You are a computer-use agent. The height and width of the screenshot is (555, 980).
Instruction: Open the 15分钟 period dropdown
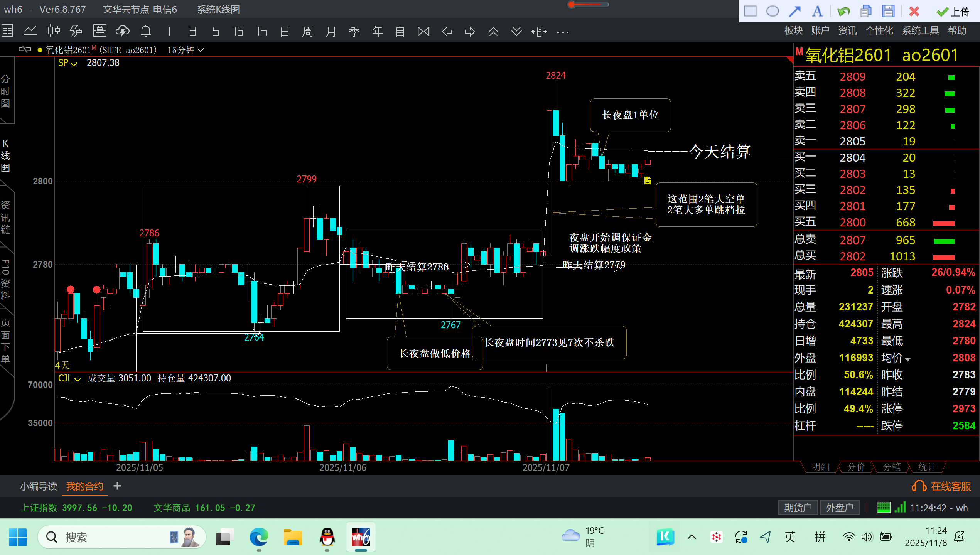pos(186,50)
